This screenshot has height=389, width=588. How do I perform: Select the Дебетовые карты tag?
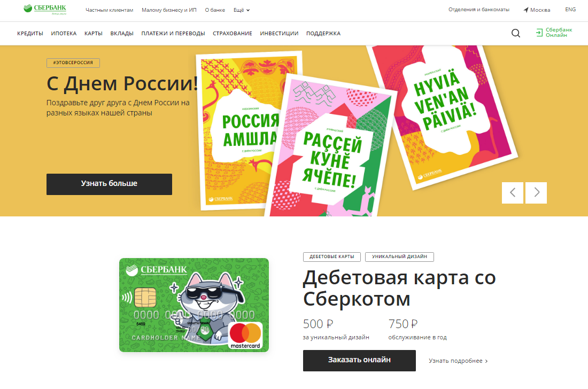[x=332, y=256]
